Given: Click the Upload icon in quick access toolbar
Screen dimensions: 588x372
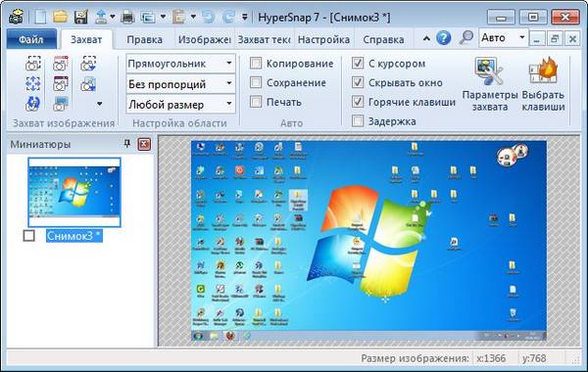Looking at the screenshot, I should pos(101,17).
